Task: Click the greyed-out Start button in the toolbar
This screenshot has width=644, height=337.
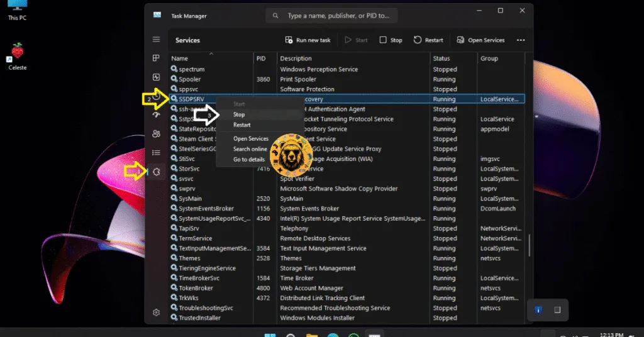Action: [356, 40]
